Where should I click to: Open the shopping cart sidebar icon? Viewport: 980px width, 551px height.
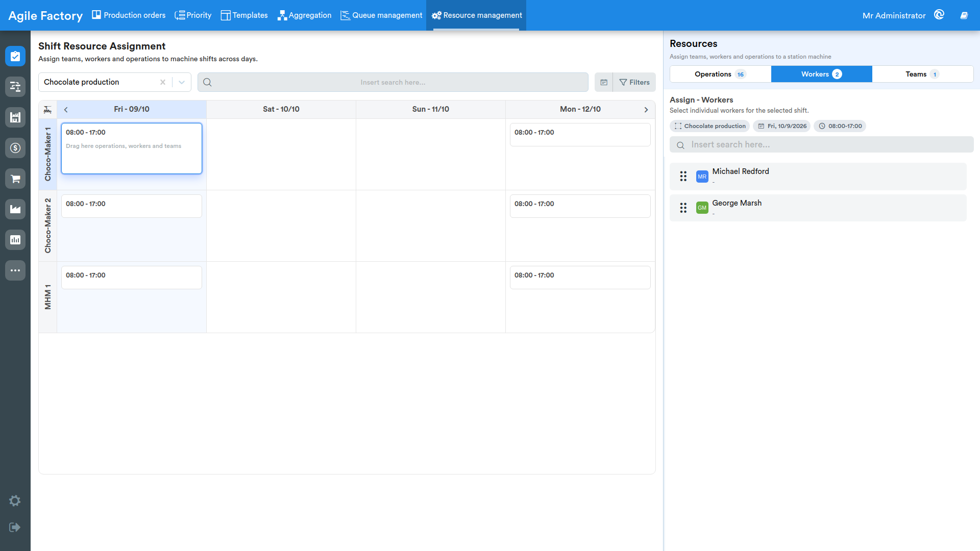15,179
